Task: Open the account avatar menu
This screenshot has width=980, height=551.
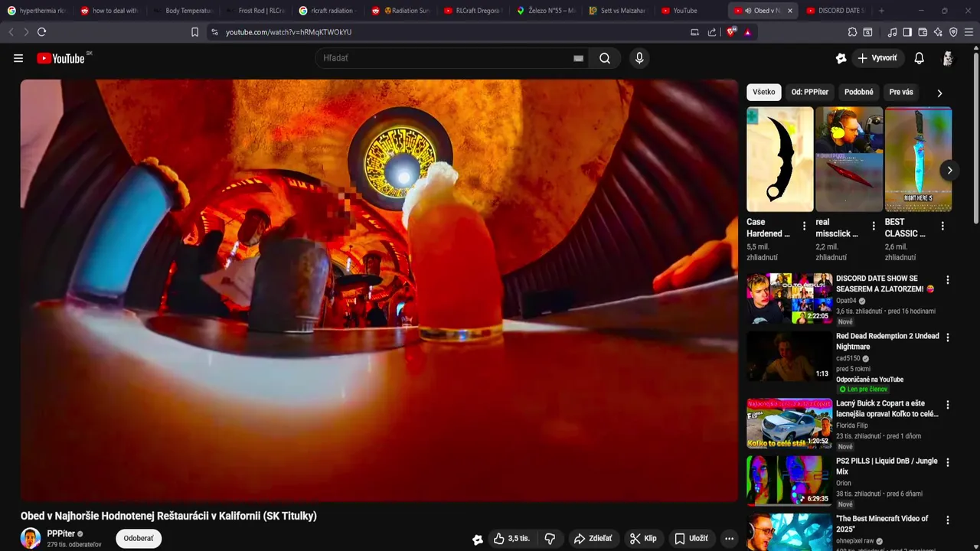Action: [948, 58]
